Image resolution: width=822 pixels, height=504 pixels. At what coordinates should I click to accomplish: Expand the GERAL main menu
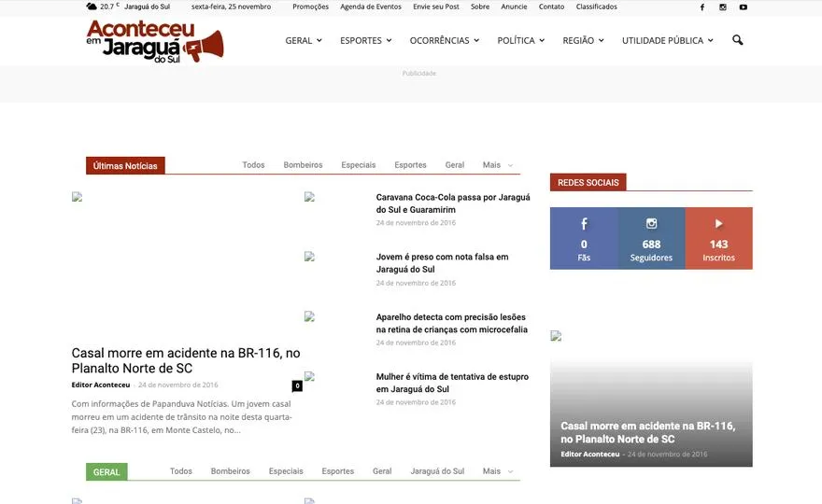(x=304, y=40)
